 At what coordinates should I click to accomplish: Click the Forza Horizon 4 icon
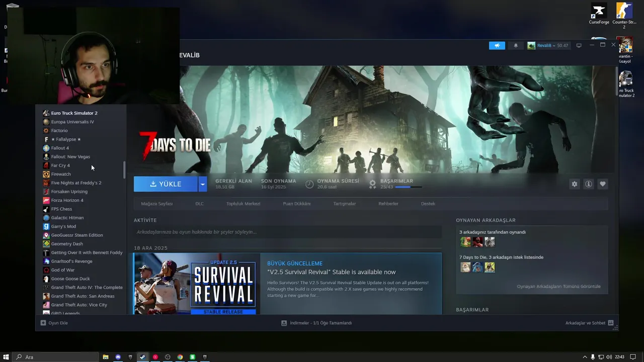coord(46,200)
